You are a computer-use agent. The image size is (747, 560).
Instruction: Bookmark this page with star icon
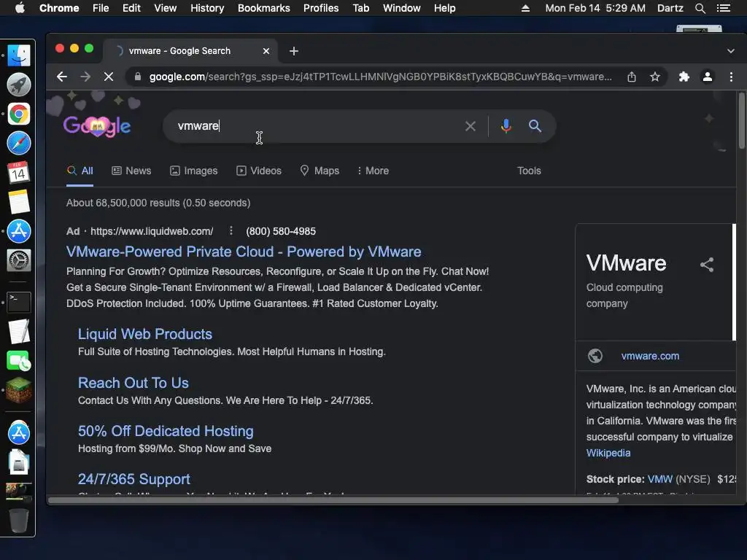pyautogui.click(x=655, y=77)
